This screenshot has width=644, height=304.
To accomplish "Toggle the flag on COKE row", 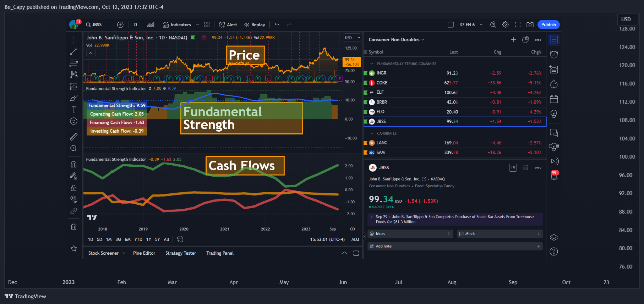I will (366, 83).
